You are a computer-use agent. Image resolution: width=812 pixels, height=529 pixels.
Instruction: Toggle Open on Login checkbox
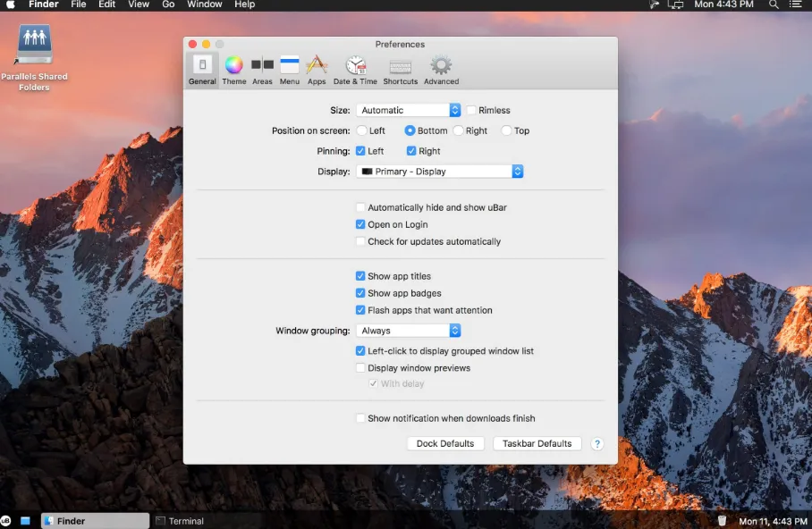tap(360, 224)
